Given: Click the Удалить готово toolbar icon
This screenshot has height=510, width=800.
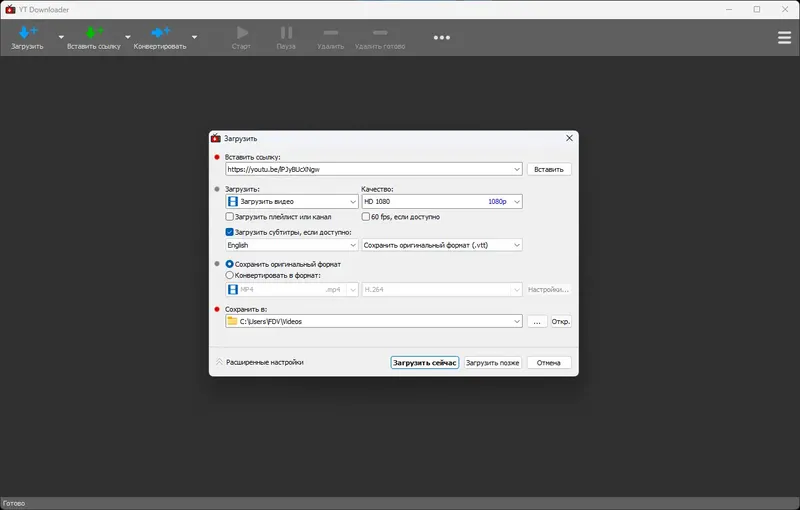Looking at the screenshot, I should 380,33.
